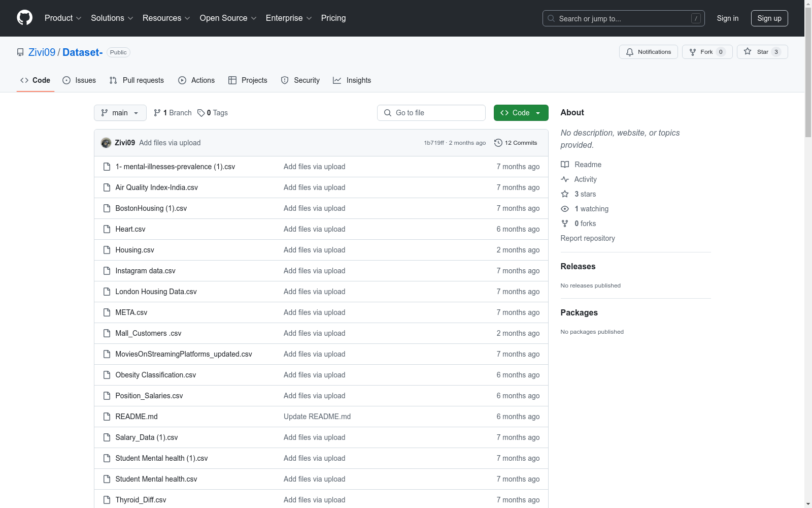The width and height of the screenshot is (812, 508).
Task: Click the page vertical scrollbar thumb
Action: pyautogui.click(x=808, y=73)
